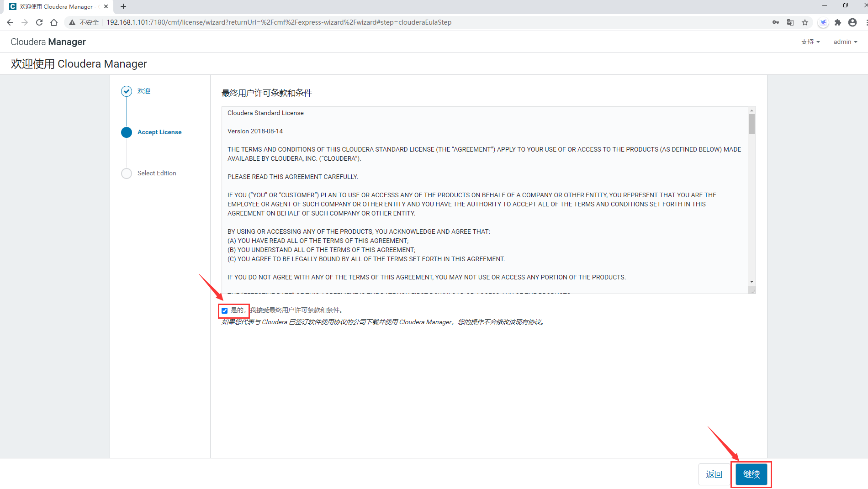Click the completed checkmark circle for 欢迎
Viewport: 868px width, 489px height.
pyautogui.click(x=127, y=91)
